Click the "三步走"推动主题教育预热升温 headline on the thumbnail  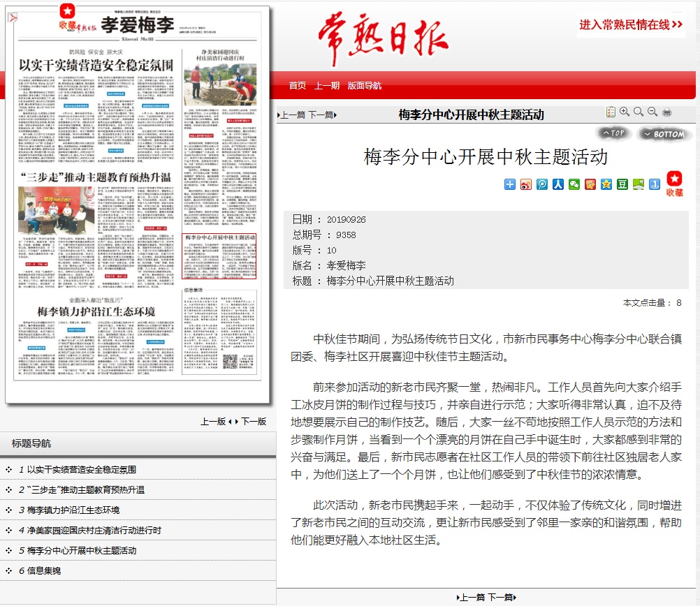tap(96, 177)
